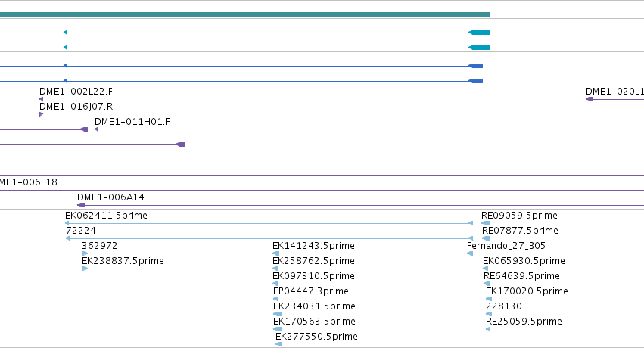The image size is (644, 348).
Task: Click the EP04447.3prime EST label
Action: 310,291
